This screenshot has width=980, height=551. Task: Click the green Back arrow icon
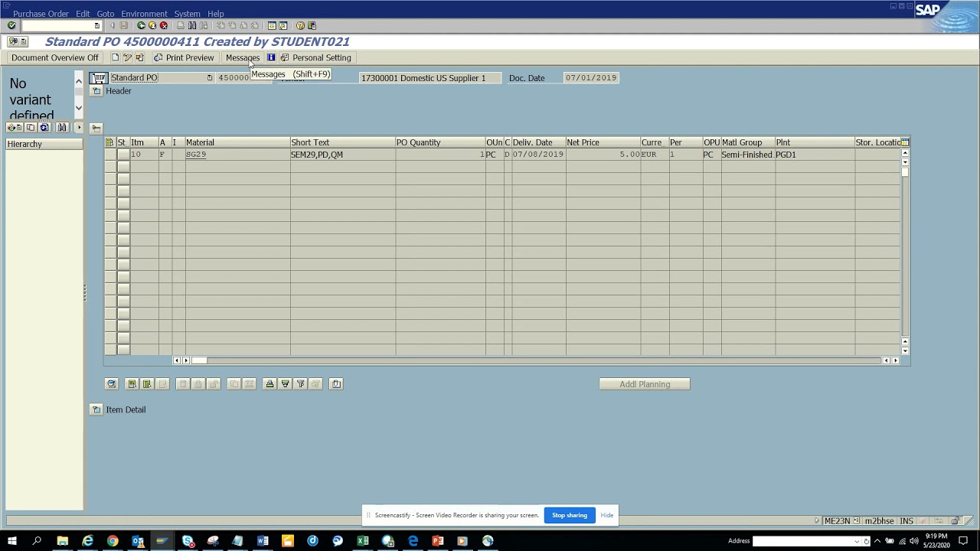[x=141, y=25]
